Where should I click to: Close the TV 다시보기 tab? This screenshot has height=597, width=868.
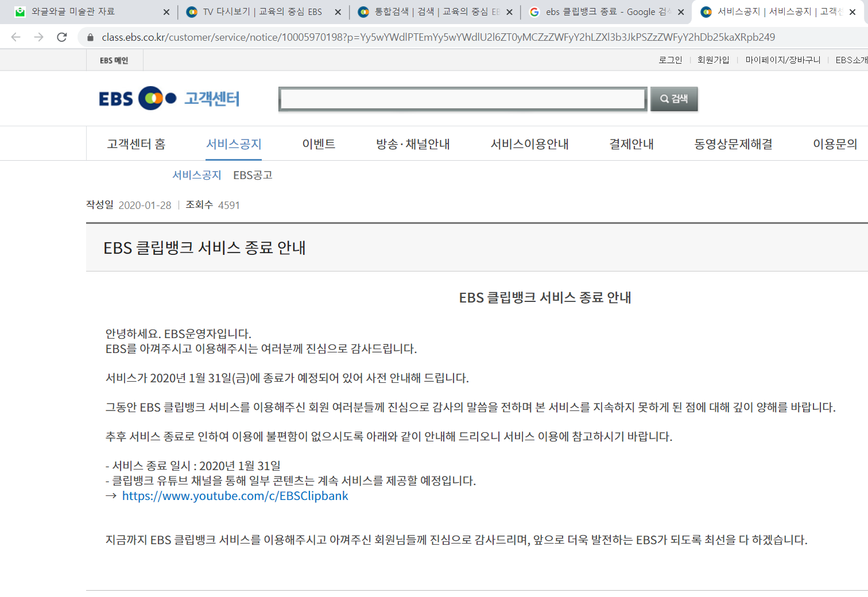coord(338,12)
